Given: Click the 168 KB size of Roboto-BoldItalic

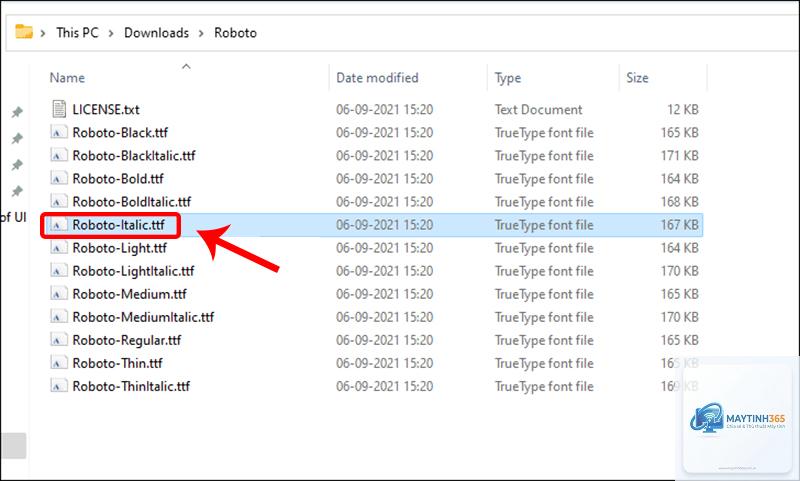Looking at the screenshot, I should coord(680,201).
